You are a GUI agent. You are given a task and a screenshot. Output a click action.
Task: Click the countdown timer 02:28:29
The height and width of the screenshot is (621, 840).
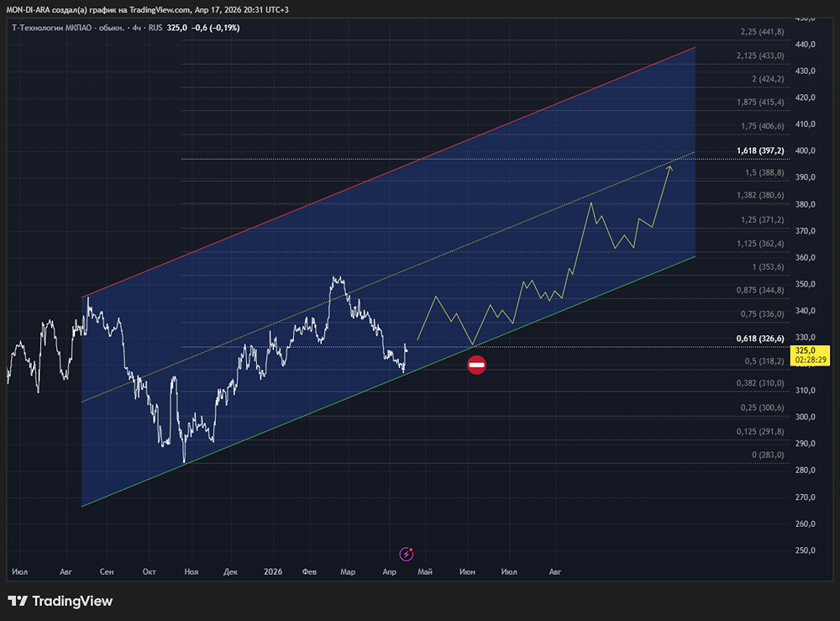pos(811,360)
